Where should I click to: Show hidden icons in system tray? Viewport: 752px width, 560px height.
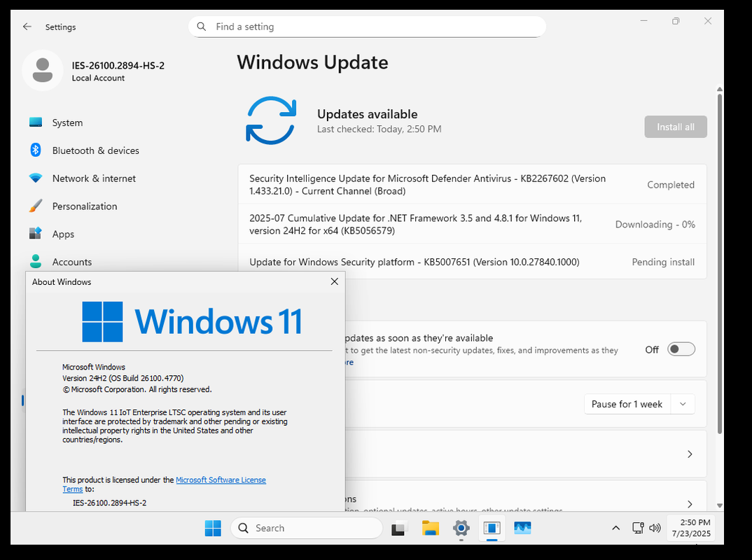click(615, 528)
